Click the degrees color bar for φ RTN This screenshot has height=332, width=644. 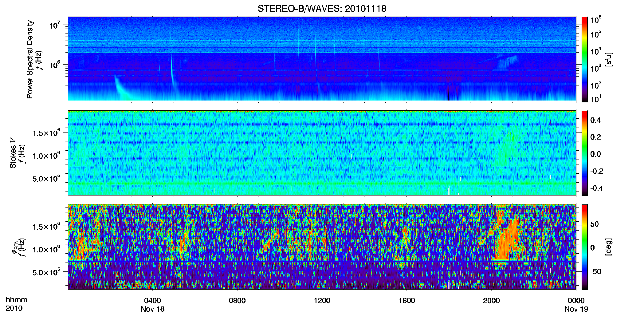coord(585,247)
